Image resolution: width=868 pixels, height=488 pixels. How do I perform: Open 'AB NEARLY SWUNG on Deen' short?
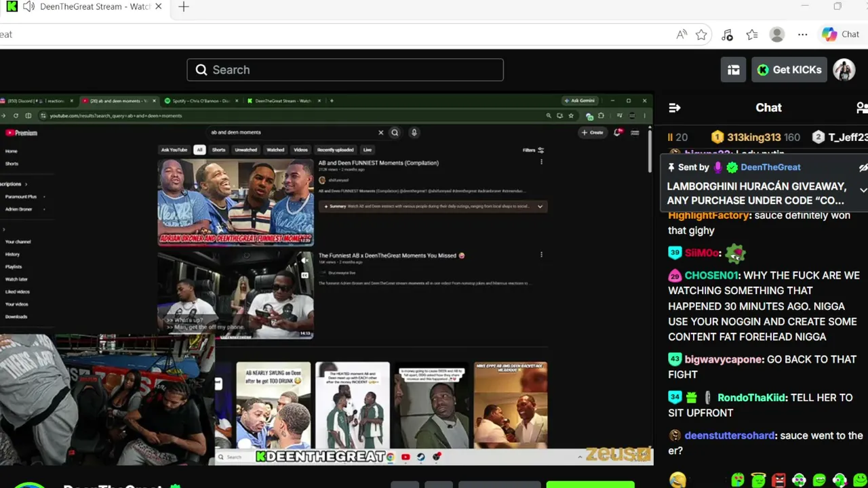(273, 405)
